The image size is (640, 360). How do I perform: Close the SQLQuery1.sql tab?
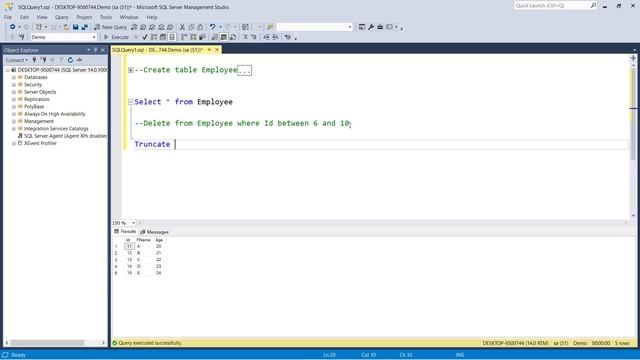(x=217, y=50)
